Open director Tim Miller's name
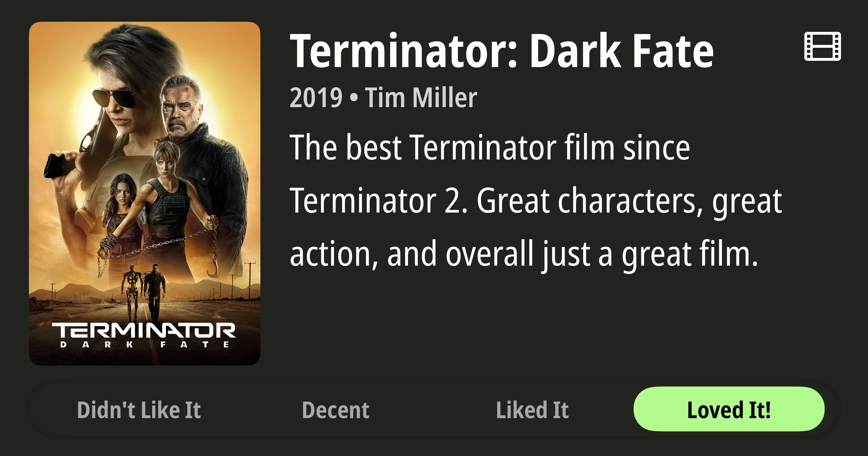The height and width of the screenshot is (456, 868). coord(421,98)
